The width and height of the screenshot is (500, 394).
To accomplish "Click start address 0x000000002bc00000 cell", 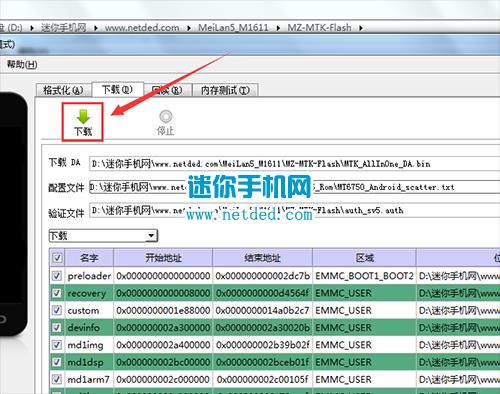I will tap(163, 363).
